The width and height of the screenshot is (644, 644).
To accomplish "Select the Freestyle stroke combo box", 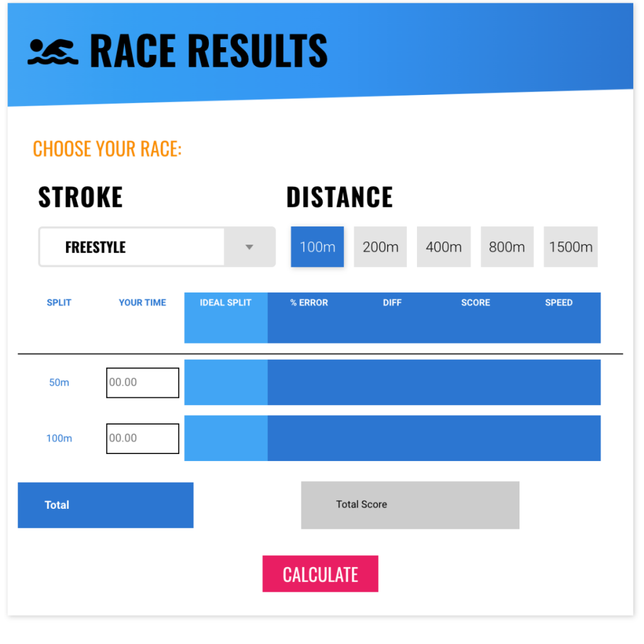I will click(157, 247).
